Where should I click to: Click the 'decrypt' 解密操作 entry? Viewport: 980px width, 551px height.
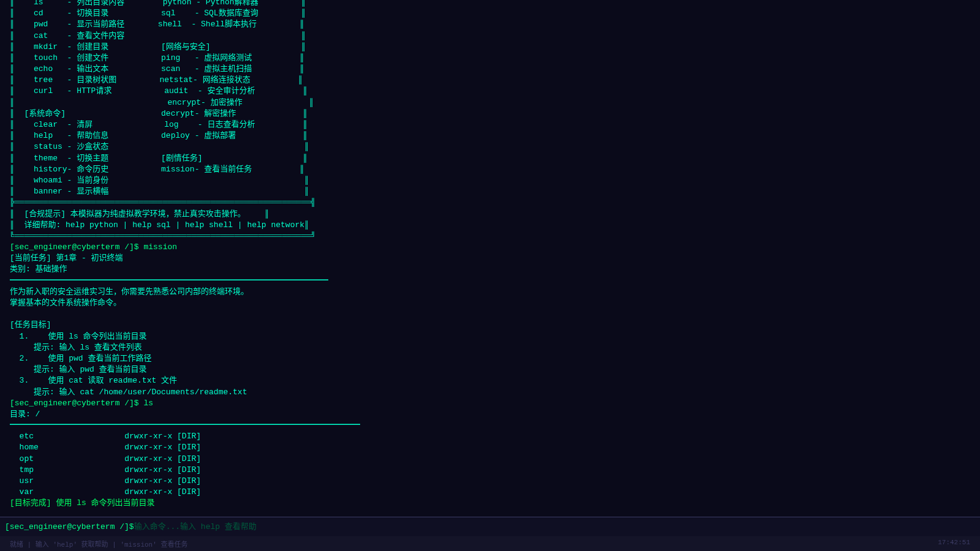pos(198,114)
